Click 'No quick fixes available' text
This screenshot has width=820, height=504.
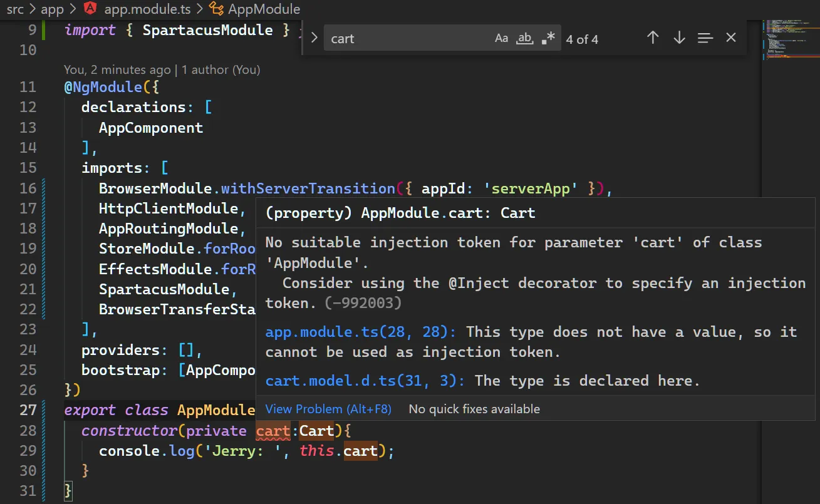(474, 409)
